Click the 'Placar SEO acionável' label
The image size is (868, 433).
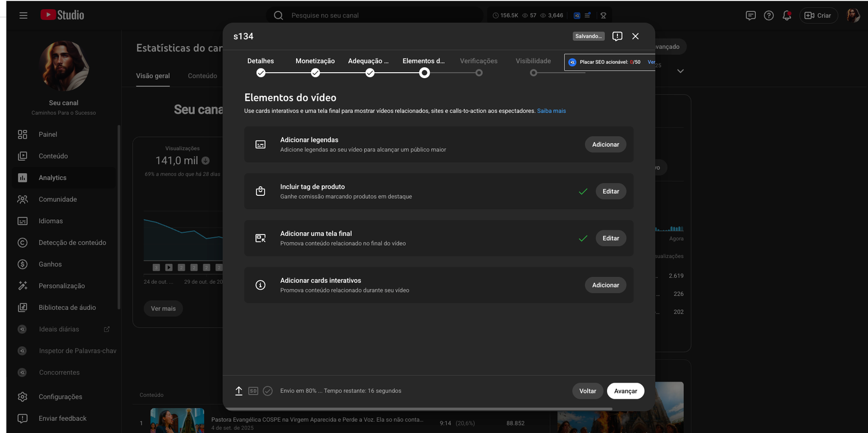coord(604,62)
